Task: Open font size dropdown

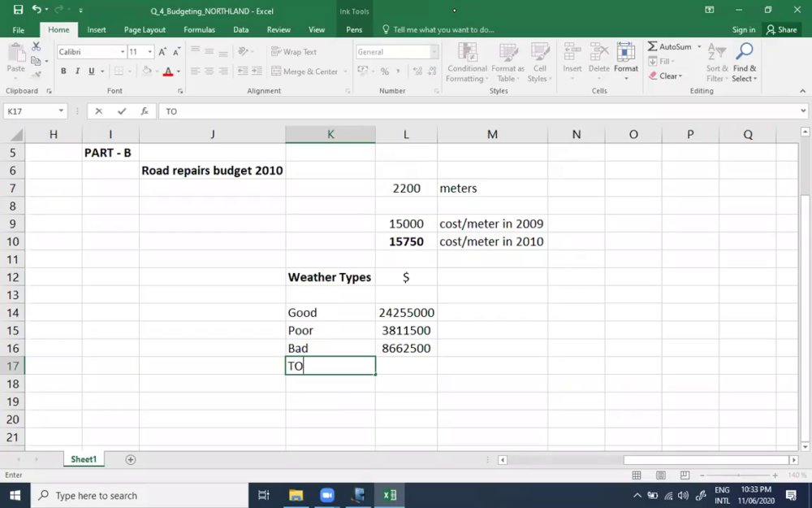Action: (x=149, y=52)
